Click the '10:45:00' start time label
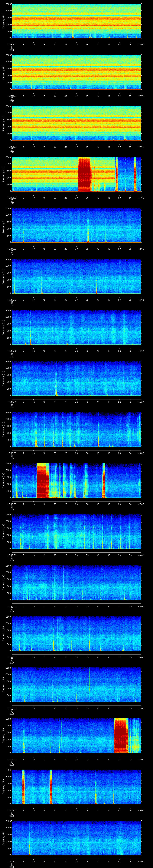Image resolution: width=153 pixels, height=868 pixels. (x=12, y=453)
